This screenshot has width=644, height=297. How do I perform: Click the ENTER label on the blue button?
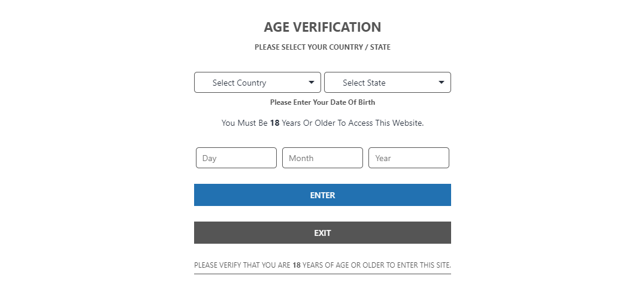click(x=322, y=195)
